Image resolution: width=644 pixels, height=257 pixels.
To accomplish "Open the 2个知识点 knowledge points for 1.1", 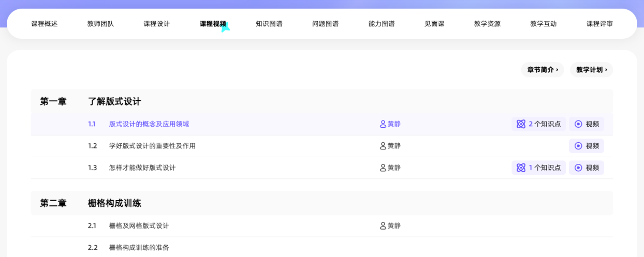I will click(x=538, y=124).
